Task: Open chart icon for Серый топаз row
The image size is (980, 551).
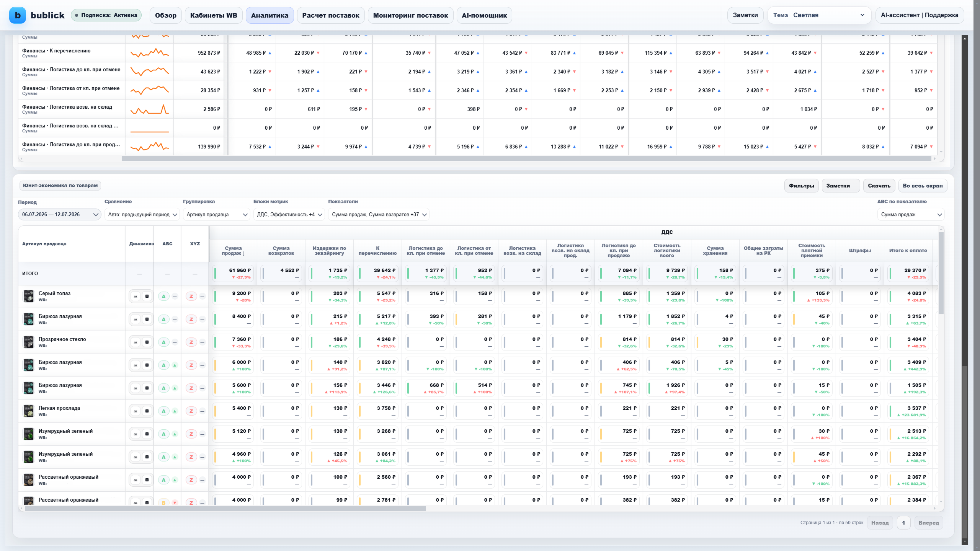Action: click(136, 297)
